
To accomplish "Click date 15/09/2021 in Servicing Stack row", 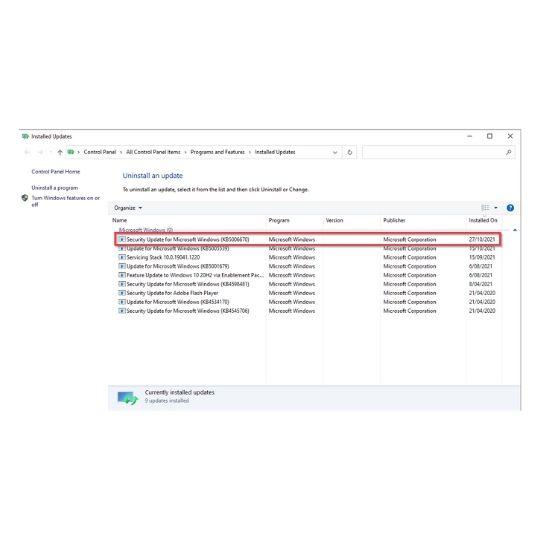I will [x=482, y=257].
